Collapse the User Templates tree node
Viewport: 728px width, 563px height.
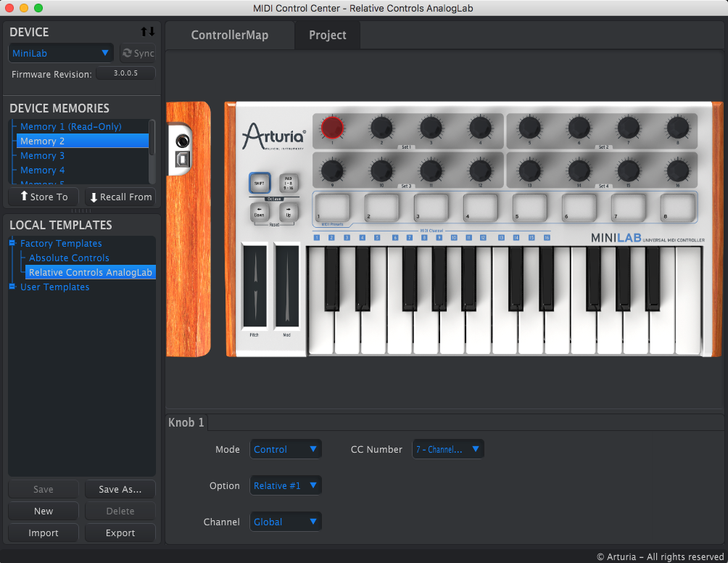[x=12, y=287]
